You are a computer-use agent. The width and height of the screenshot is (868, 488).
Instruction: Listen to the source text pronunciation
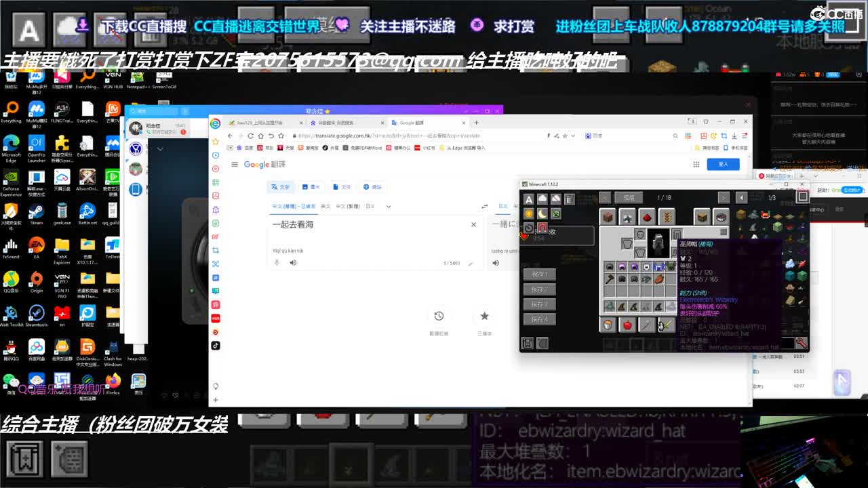(x=293, y=262)
